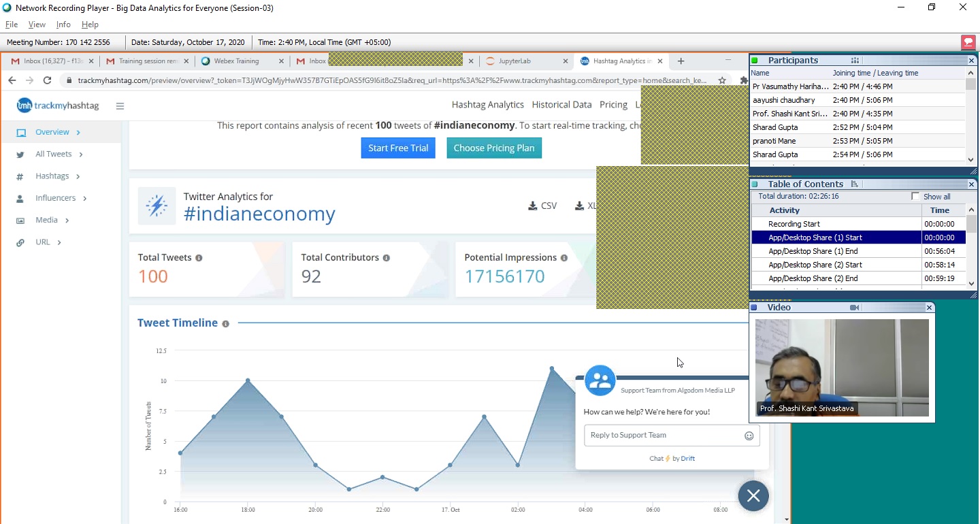The height and width of the screenshot is (524, 980).
Task: Bookmark this page with the star icon
Action: (x=722, y=80)
